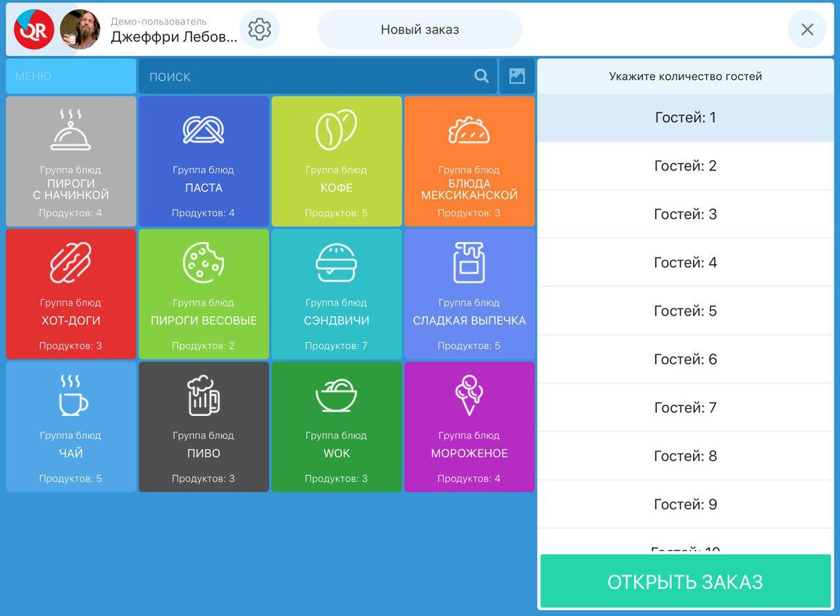
Task: Click the red QR logo icon
Action: pos(34,30)
